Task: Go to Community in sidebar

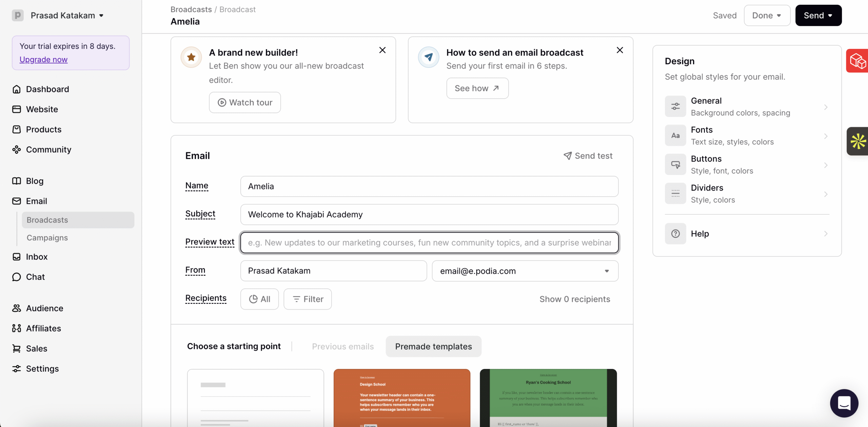Action: [48, 150]
